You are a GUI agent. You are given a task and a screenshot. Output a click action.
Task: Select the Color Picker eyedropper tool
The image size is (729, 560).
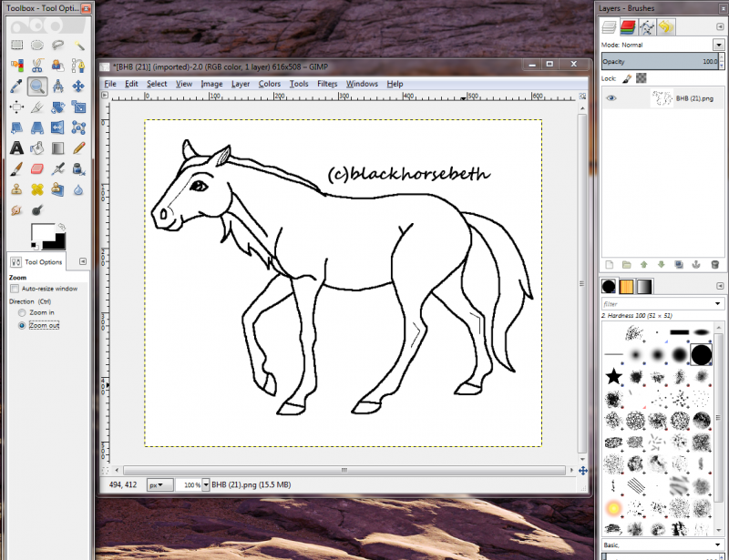coord(16,87)
